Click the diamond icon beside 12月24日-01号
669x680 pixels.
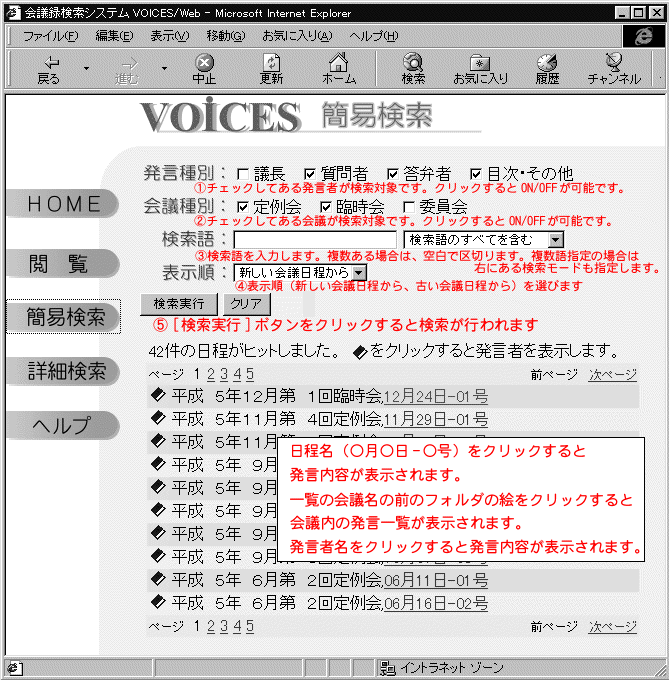pos(156,395)
